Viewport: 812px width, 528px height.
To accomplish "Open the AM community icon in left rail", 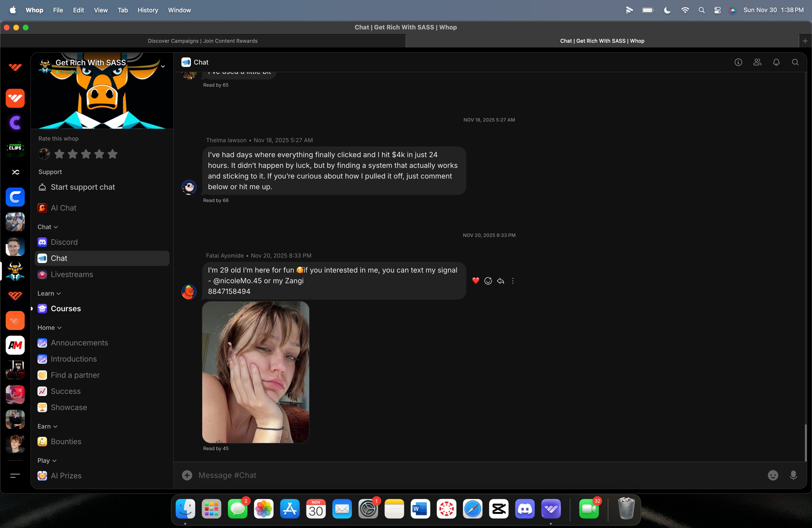I will click(15, 345).
